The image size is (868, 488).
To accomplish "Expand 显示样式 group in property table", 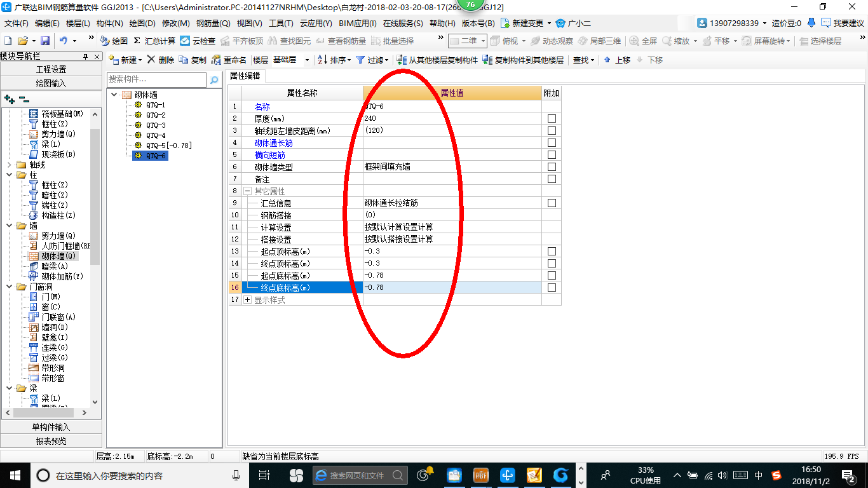I will tap(248, 300).
